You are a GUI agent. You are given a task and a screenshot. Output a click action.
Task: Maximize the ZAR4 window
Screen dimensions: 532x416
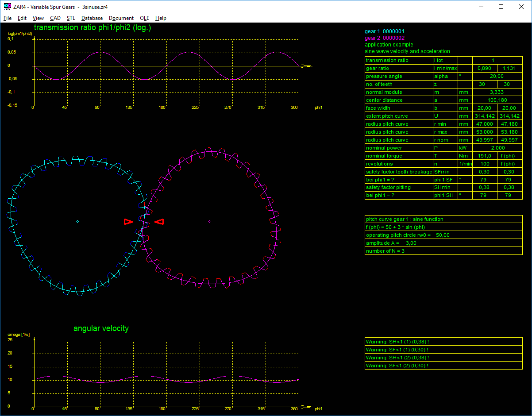point(501,7)
